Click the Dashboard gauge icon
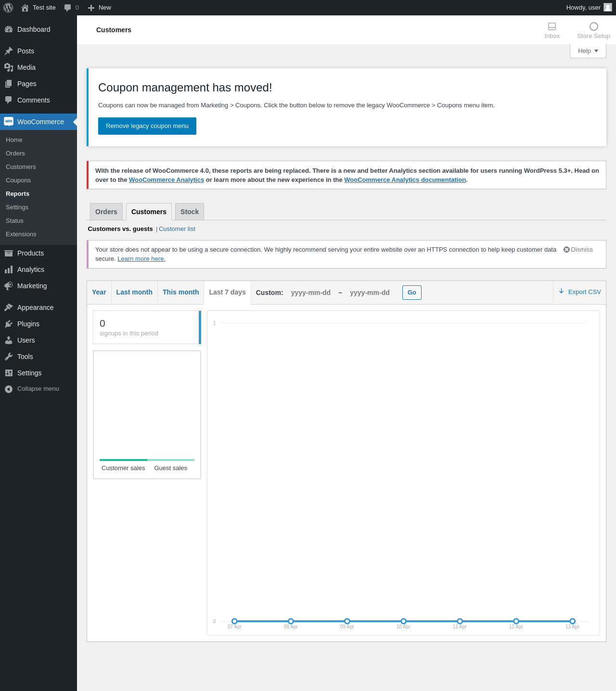 pos(9,29)
